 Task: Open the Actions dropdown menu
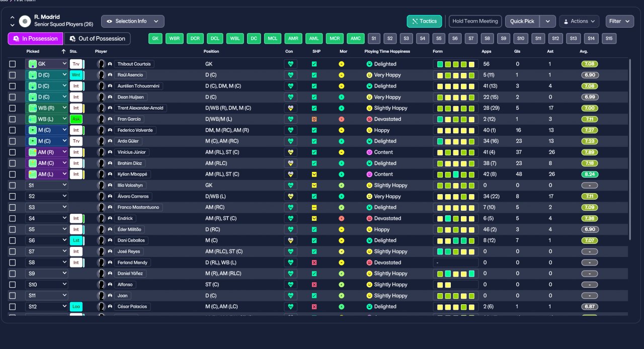(579, 21)
